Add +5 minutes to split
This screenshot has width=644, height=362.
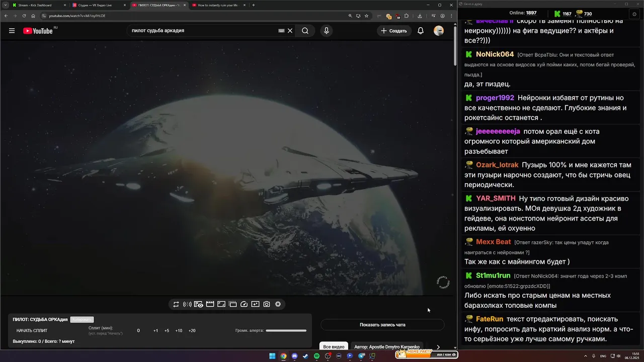click(x=167, y=331)
